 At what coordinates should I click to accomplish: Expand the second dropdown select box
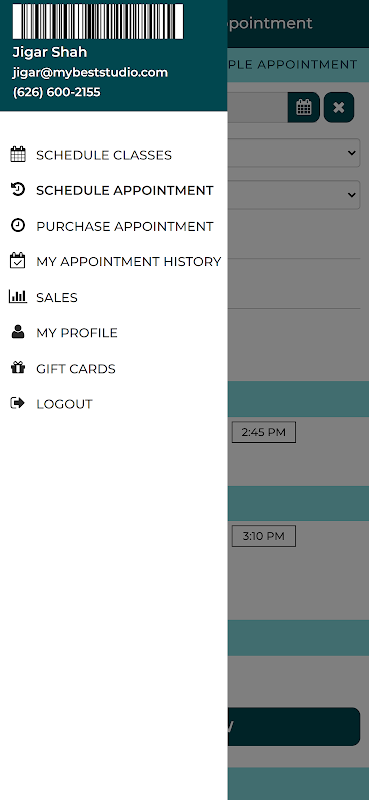point(293,195)
